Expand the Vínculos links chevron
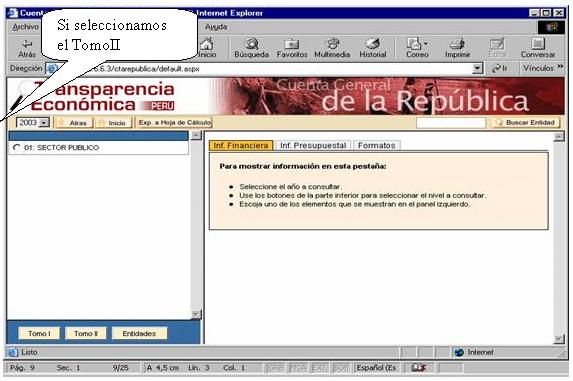This screenshot has height=381, width=573. [560, 67]
